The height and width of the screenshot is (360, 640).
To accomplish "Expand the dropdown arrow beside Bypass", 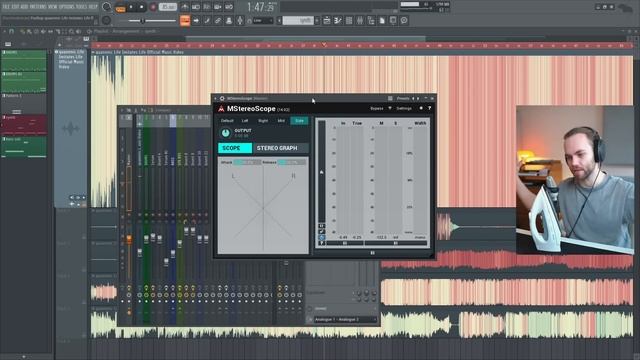I will point(390,108).
